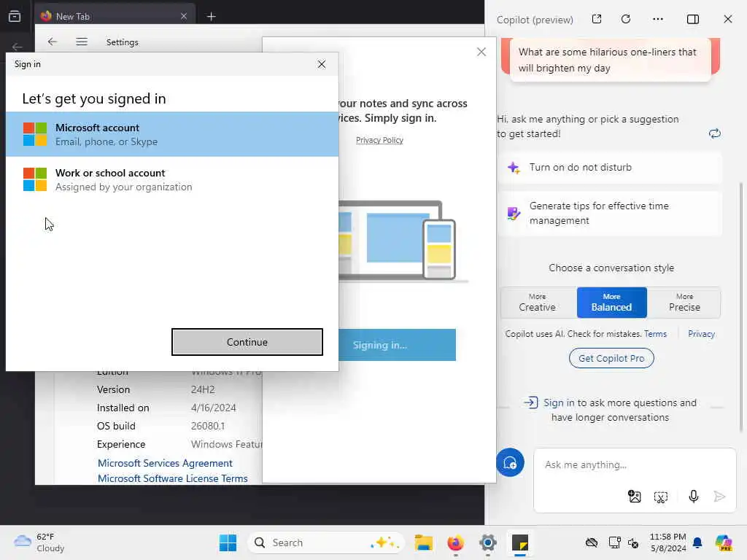
Task: Click Get Copilot Pro button
Action: pos(611,358)
